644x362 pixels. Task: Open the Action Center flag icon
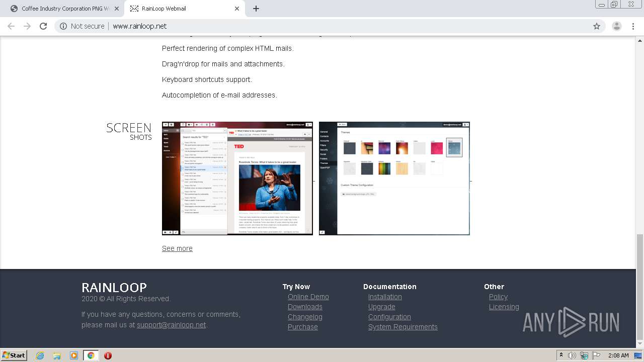tap(596, 355)
